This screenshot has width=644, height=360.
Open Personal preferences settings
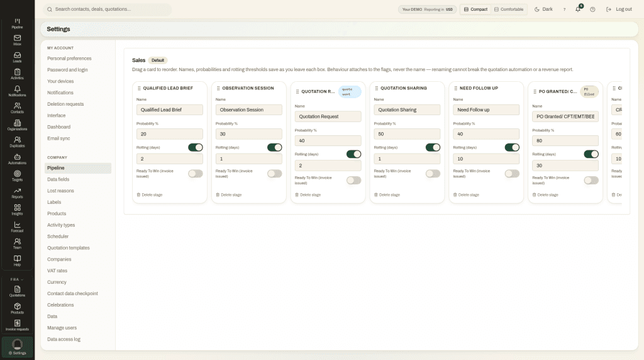[69, 59]
